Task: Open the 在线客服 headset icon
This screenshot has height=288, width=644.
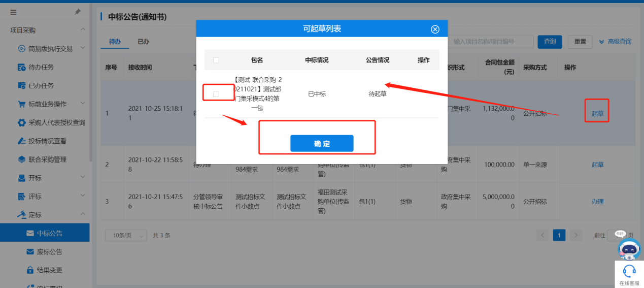Action: pyautogui.click(x=629, y=271)
